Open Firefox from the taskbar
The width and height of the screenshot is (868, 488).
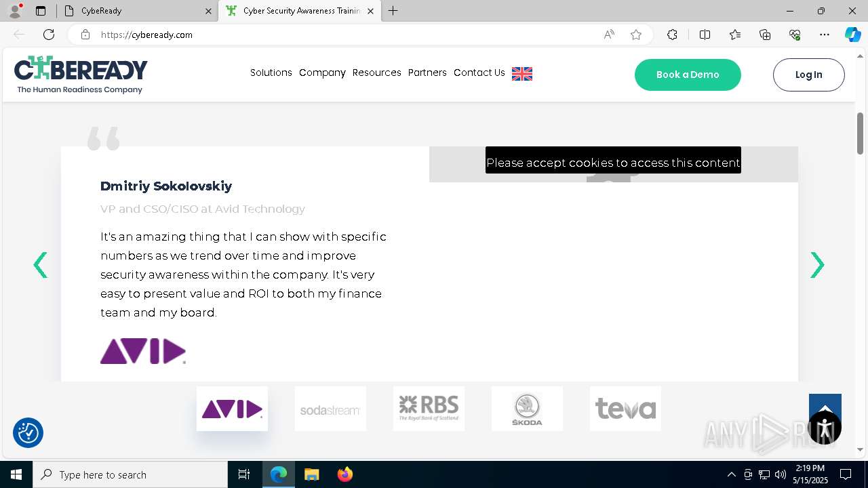[x=345, y=474]
